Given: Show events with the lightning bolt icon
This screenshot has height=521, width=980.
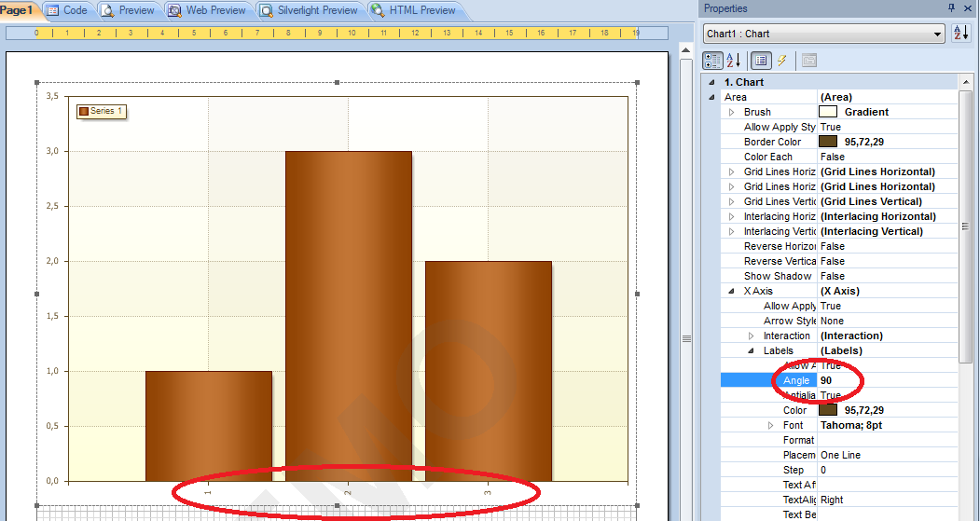Looking at the screenshot, I should point(781,61).
